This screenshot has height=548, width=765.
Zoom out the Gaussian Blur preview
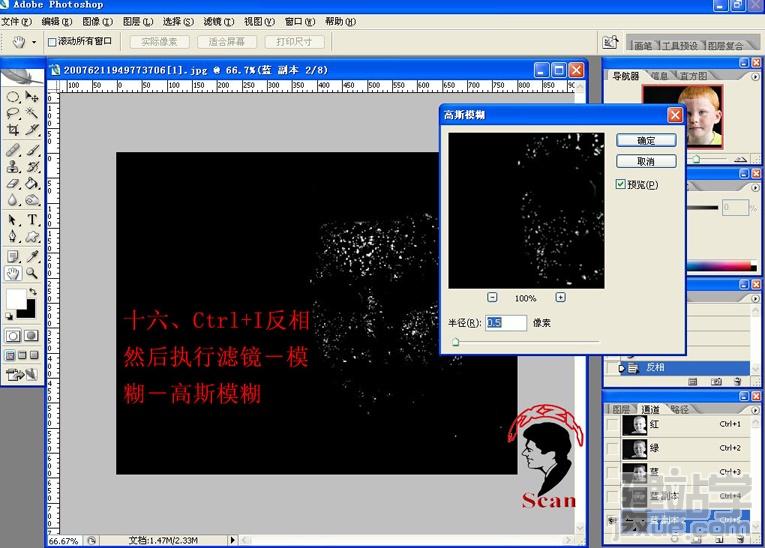492,297
